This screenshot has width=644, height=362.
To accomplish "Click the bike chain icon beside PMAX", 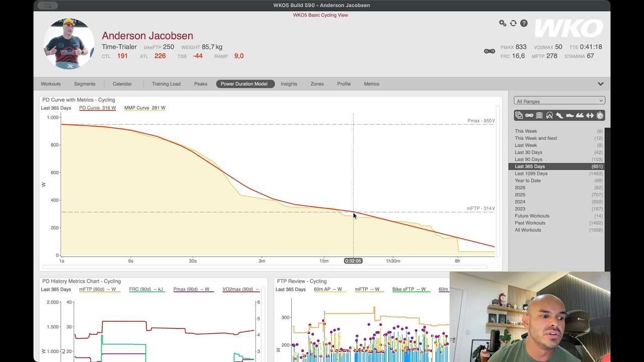I will (x=489, y=51).
